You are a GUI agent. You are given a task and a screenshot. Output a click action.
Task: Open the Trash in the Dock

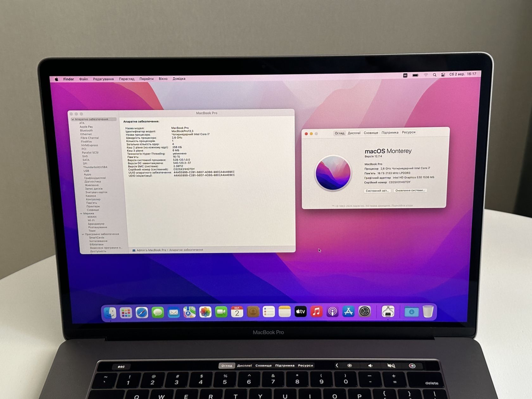(x=428, y=311)
